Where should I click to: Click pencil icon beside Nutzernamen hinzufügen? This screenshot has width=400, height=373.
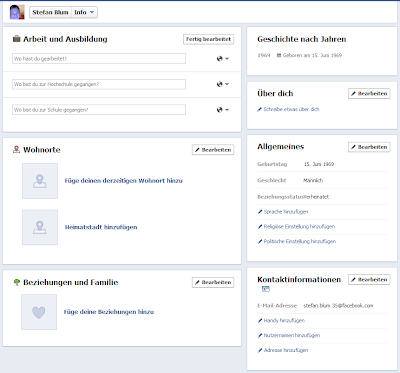tap(260, 335)
